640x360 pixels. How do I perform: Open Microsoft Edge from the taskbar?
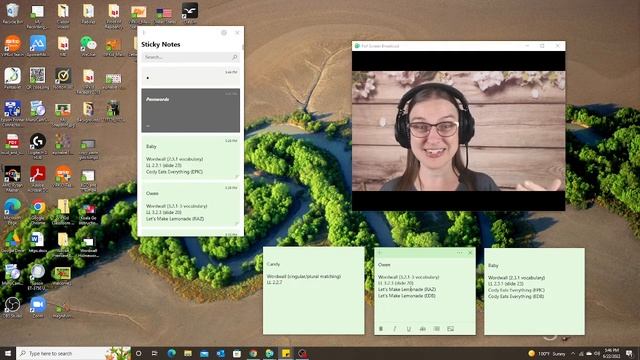(171, 353)
